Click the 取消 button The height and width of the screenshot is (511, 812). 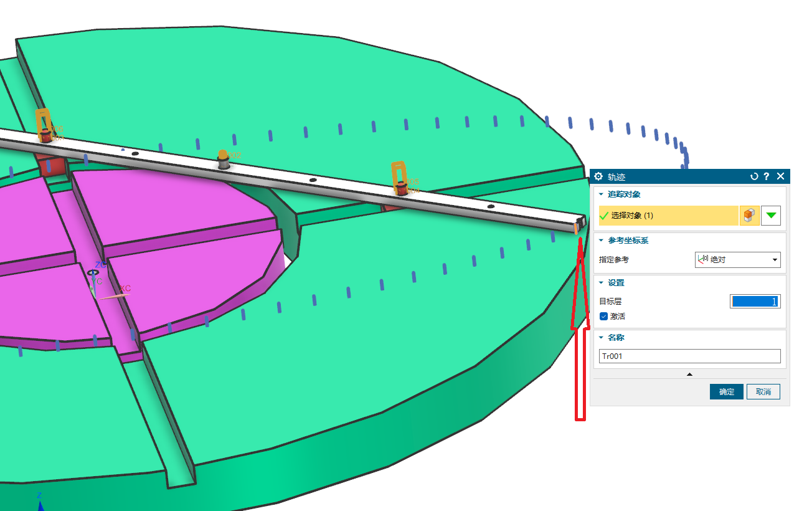pos(763,392)
